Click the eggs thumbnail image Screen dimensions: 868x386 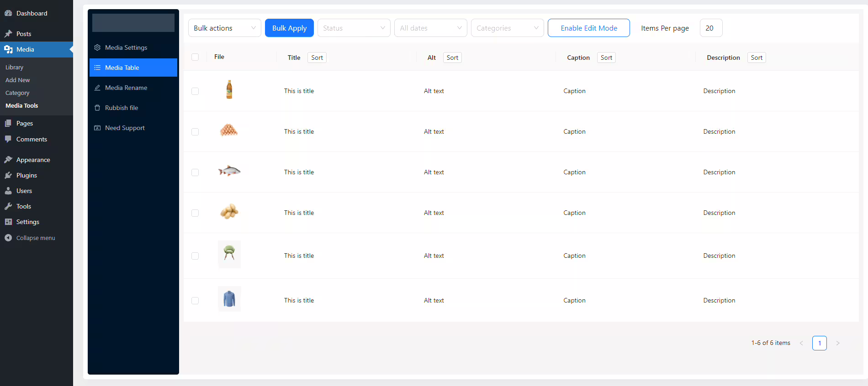[x=229, y=130]
